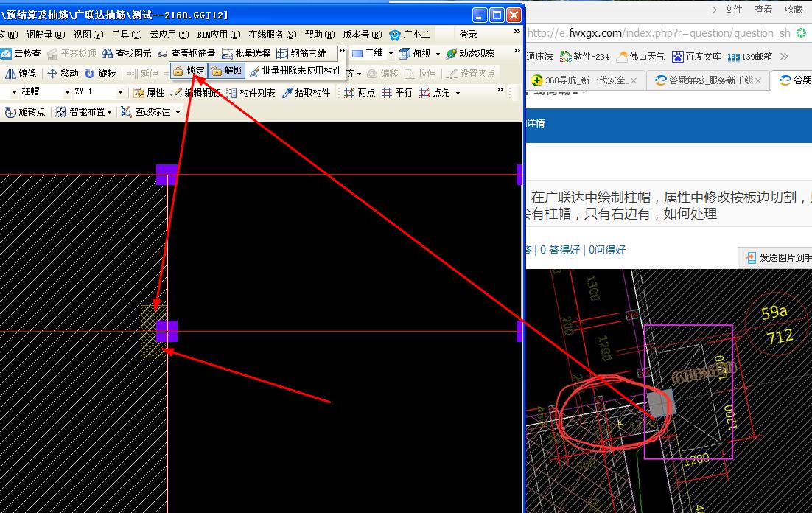Viewport: 812px width, 513px height.
Task: Click 设置夹点 set grip tool
Action: point(472,74)
